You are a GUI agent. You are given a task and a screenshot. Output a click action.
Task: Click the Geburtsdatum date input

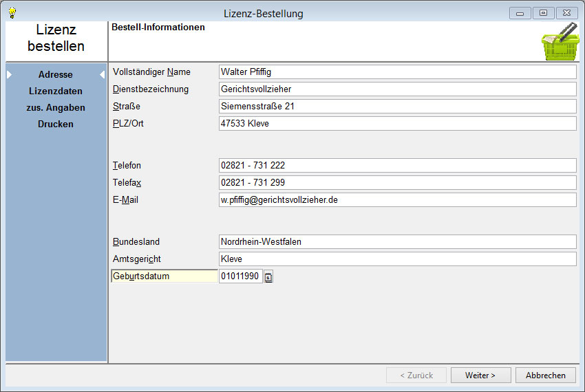pos(240,276)
